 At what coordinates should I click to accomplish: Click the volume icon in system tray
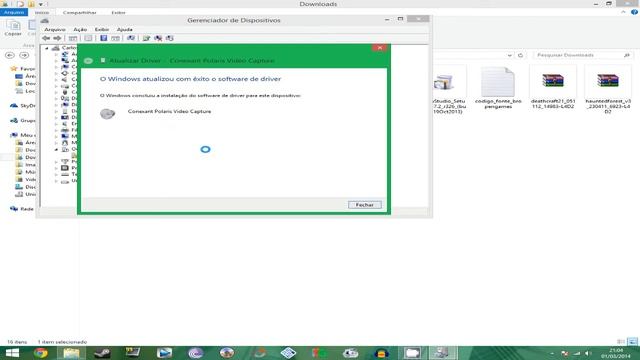pyautogui.click(x=588, y=353)
